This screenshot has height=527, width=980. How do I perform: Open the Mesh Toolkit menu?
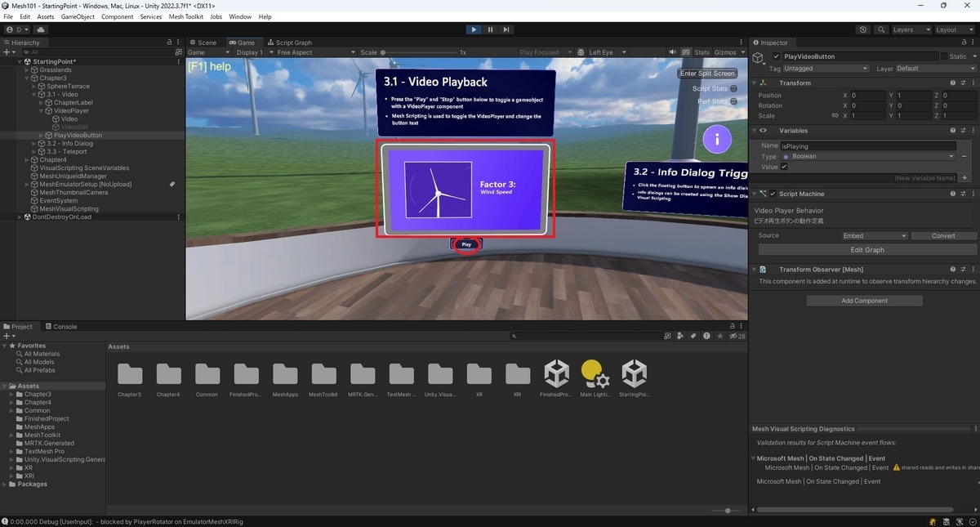185,16
